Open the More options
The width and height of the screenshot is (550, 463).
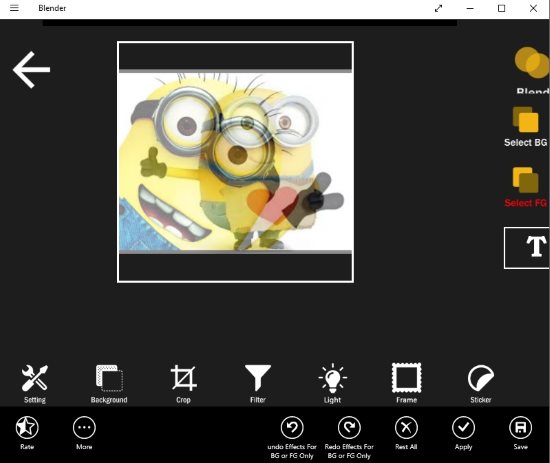(x=84, y=433)
